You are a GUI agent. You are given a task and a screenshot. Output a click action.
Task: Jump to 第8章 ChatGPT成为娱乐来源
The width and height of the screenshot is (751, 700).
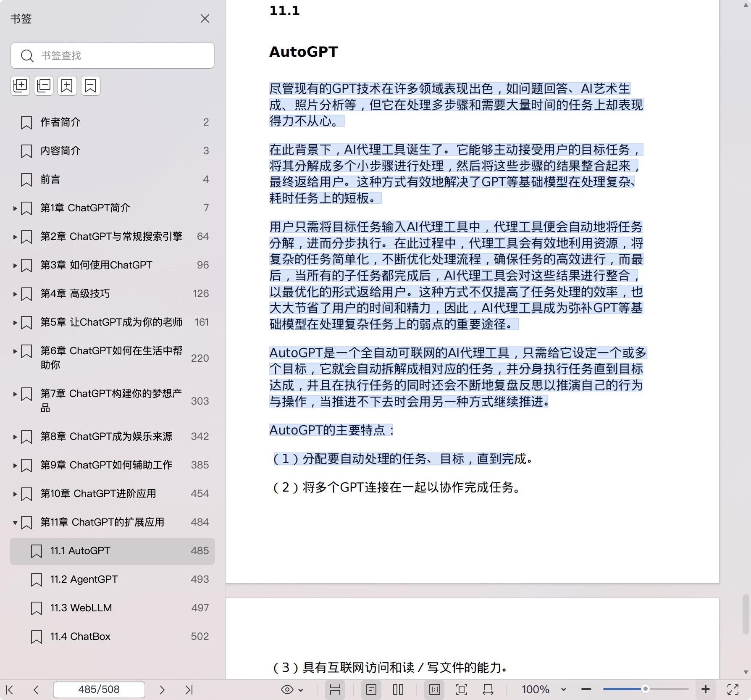pos(106,437)
